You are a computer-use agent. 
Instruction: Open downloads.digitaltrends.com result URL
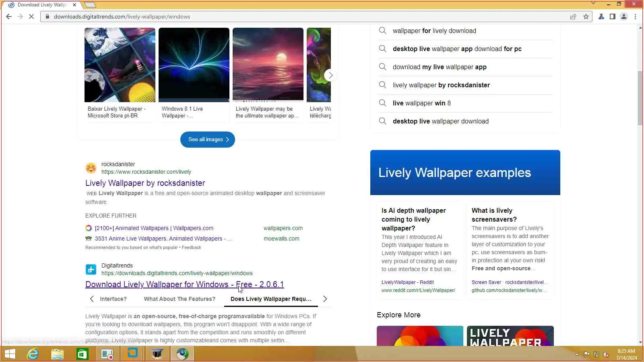[x=177, y=273]
